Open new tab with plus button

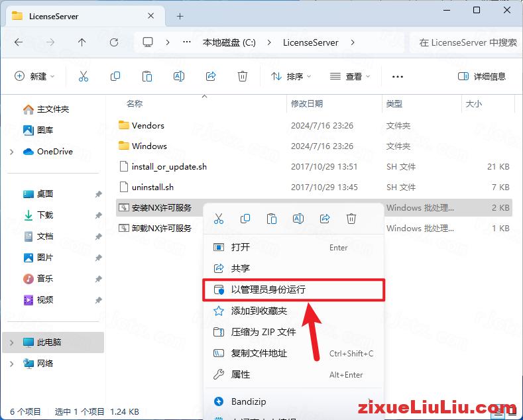click(x=180, y=16)
